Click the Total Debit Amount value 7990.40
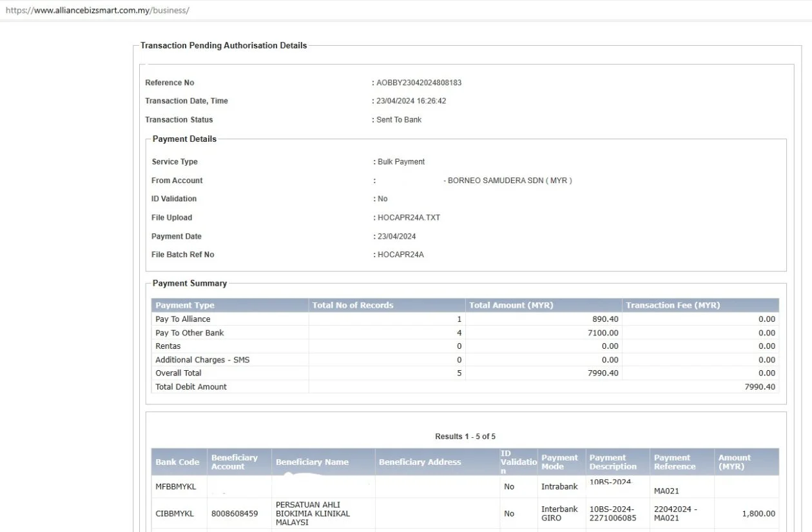This screenshot has width=812, height=532. click(x=760, y=387)
